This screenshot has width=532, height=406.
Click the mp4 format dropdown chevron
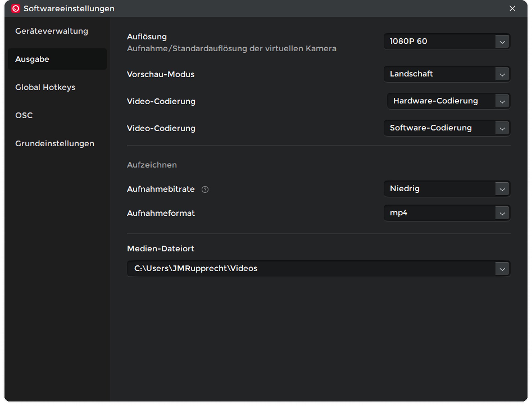point(502,214)
